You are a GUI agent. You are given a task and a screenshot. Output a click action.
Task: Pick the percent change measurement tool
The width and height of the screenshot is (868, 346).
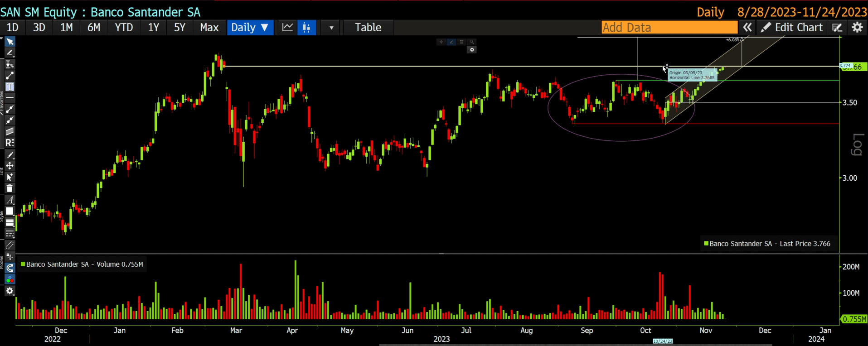click(x=10, y=64)
